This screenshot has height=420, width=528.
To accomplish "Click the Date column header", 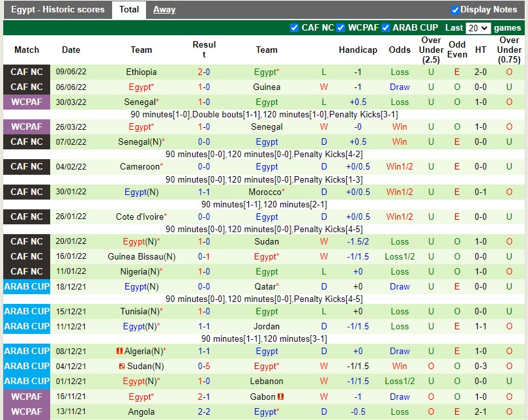I will point(71,50).
